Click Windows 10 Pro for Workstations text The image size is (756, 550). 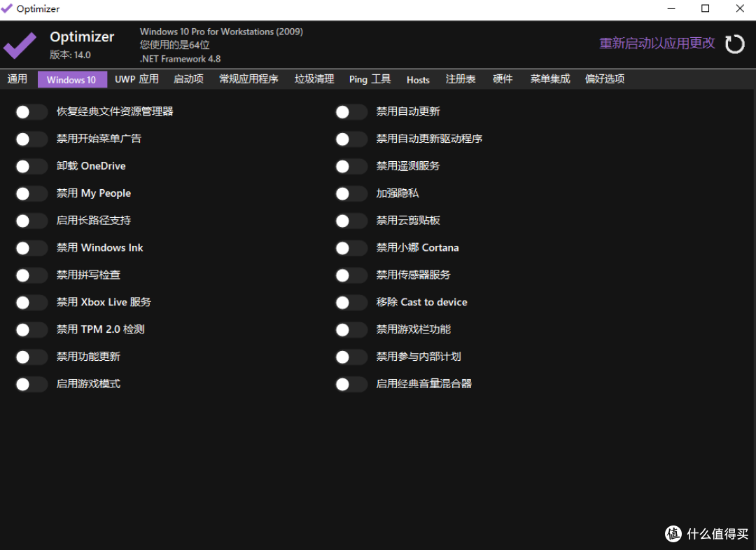[221, 32]
